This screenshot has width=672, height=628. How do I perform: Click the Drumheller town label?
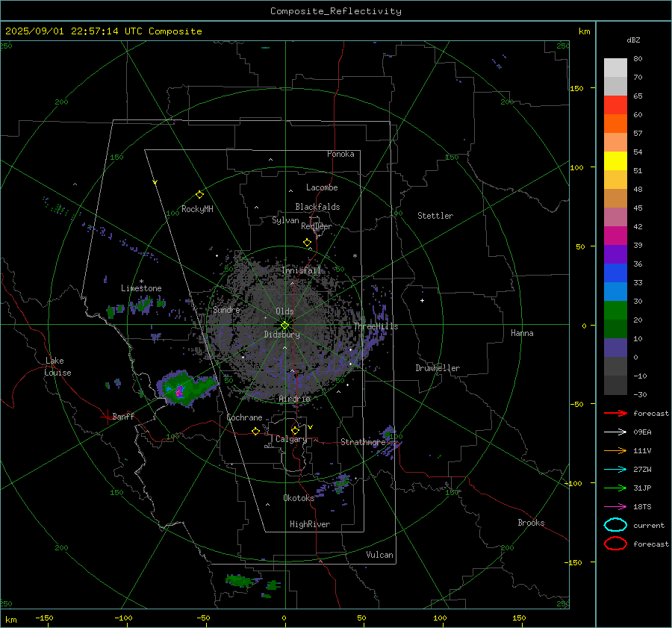[x=438, y=368]
